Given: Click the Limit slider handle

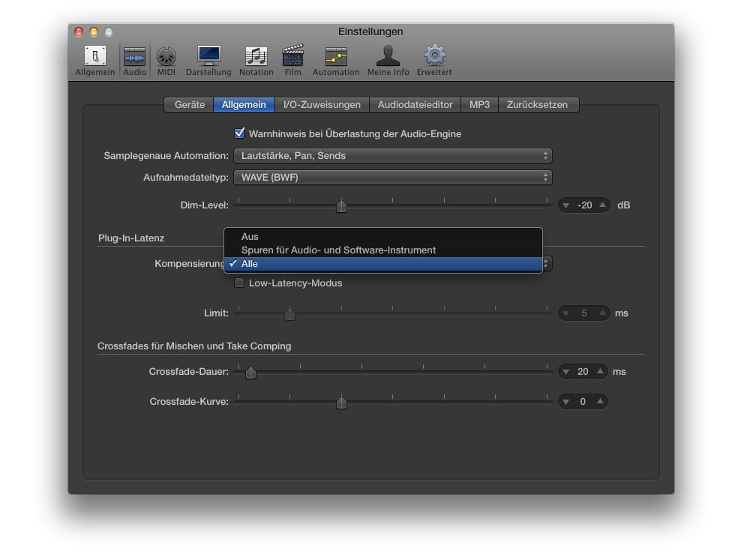Looking at the screenshot, I should tap(290, 314).
